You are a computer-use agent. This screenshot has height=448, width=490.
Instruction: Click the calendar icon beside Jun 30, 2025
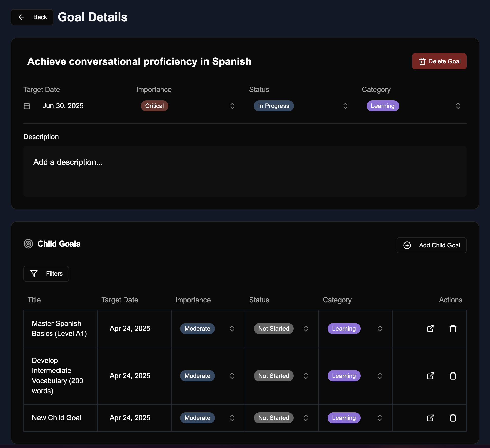(x=27, y=106)
